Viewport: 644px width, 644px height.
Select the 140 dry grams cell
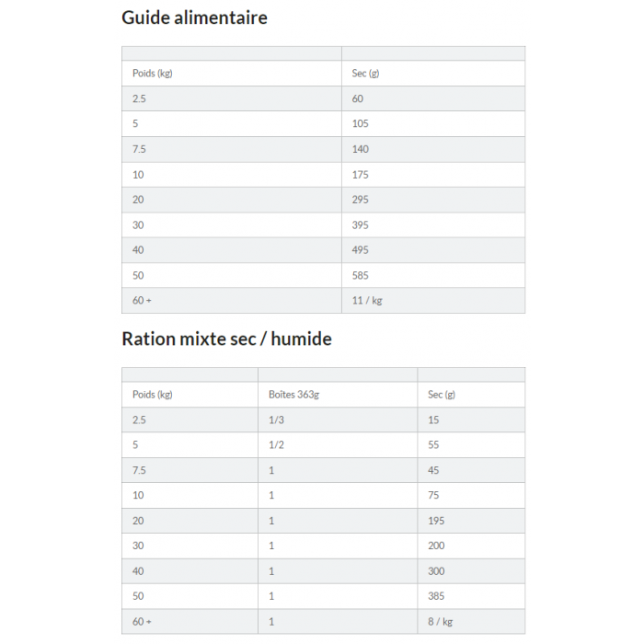[x=360, y=149]
